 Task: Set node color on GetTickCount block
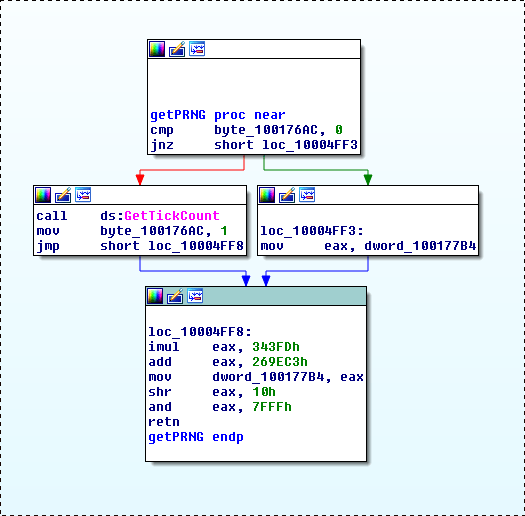[x=43, y=195]
